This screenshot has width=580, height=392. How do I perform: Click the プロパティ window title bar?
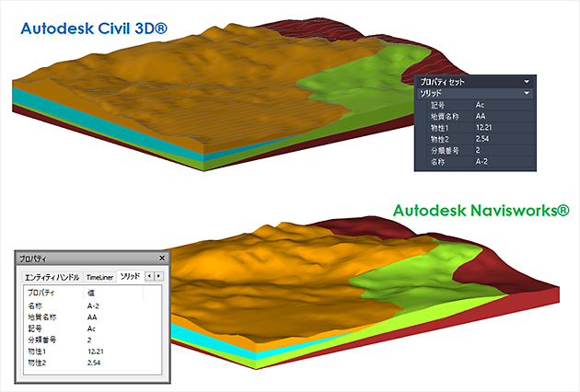92,259
